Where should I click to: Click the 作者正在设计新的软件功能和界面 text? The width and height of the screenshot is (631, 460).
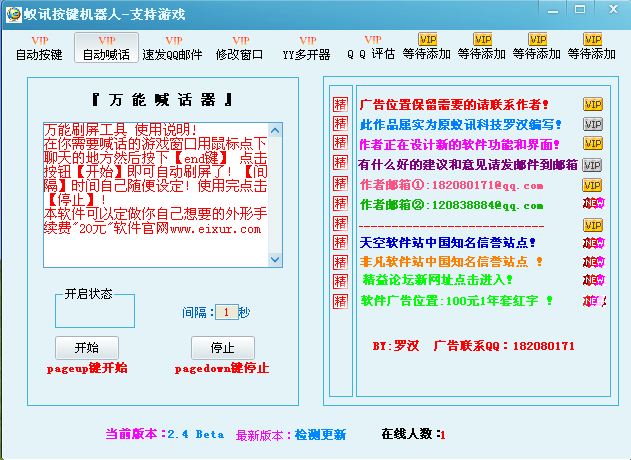[459, 144]
